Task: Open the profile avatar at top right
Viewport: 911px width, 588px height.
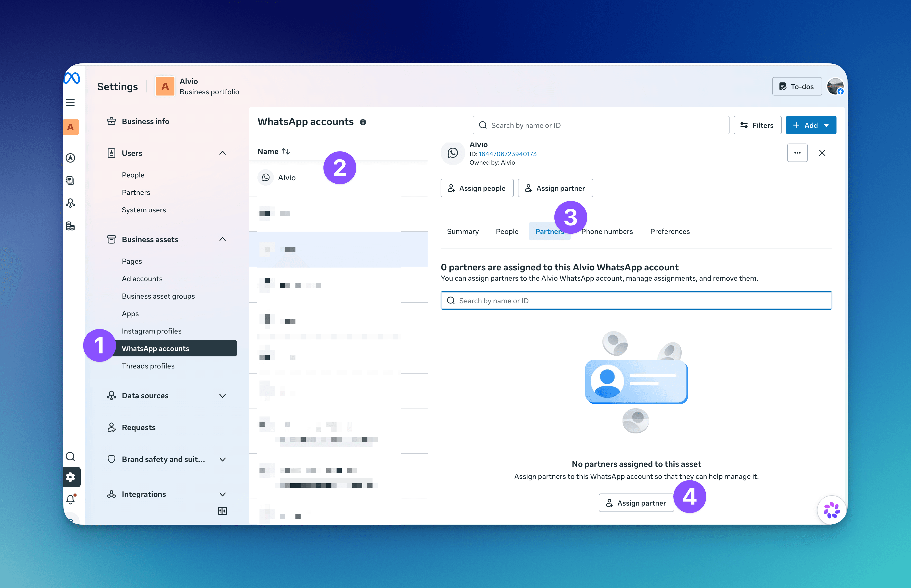Action: click(835, 86)
